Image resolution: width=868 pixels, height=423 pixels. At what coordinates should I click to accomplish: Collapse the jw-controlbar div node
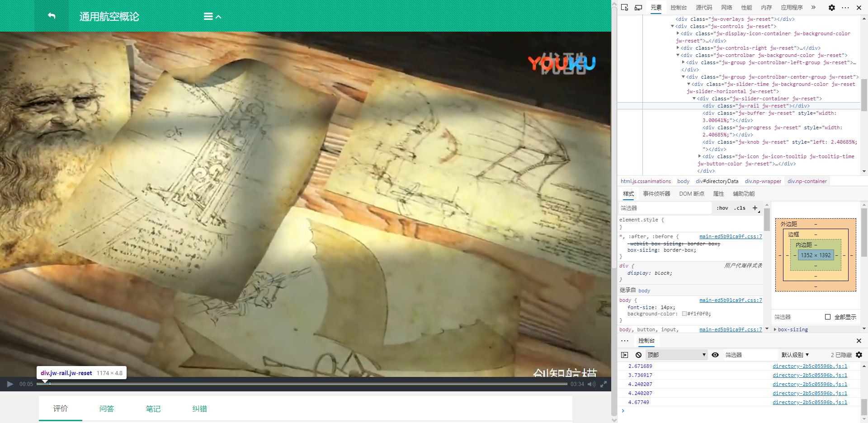click(x=678, y=55)
